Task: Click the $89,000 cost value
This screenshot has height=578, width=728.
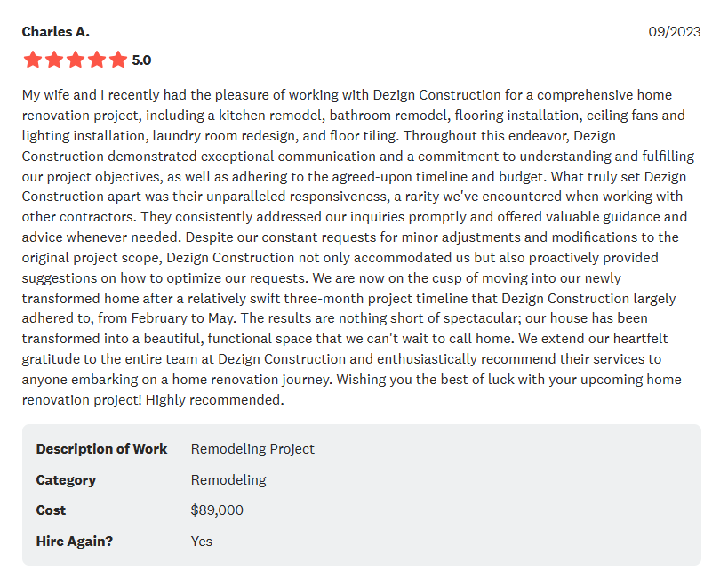Action: click(x=217, y=510)
